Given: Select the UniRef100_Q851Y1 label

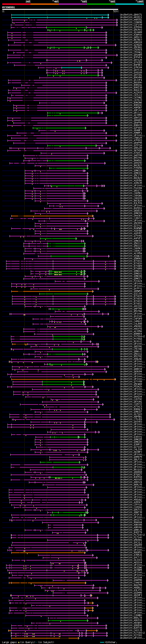Looking at the screenshot, I should 131,37.
